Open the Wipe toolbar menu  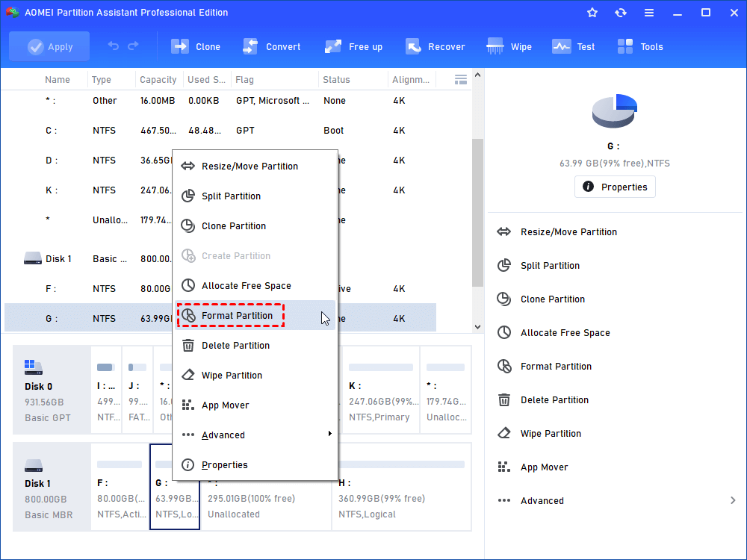pyautogui.click(x=509, y=46)
